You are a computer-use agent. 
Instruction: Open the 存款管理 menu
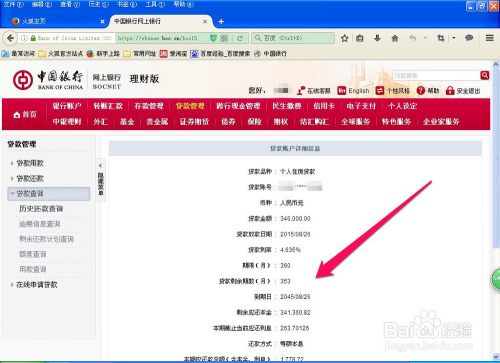tap(149, 106)
